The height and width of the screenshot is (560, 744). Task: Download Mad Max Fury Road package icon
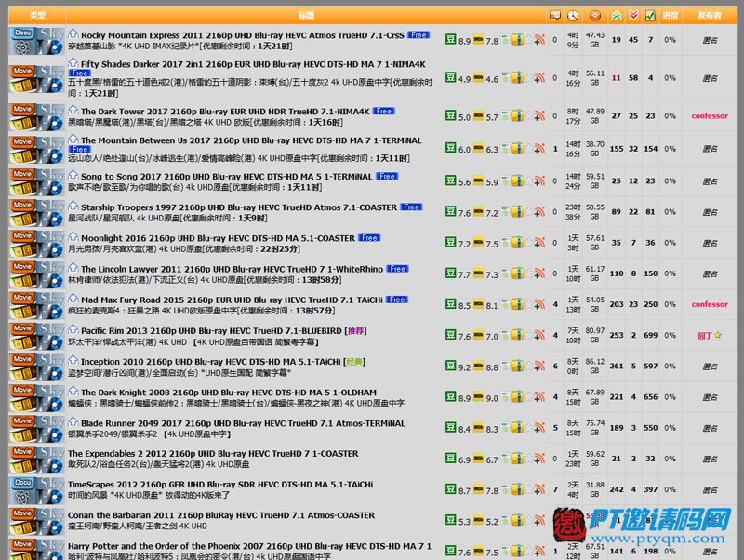[516, 304]
